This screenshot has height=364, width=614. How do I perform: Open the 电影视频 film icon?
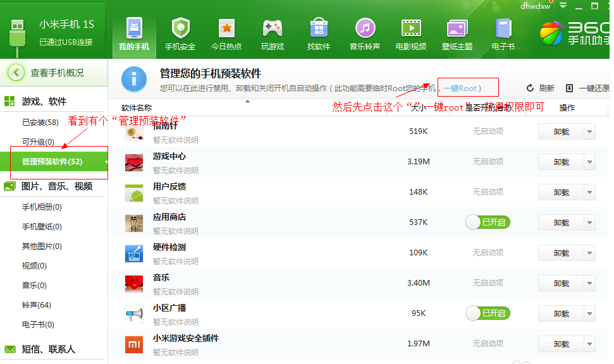click(x=411, y=28)
